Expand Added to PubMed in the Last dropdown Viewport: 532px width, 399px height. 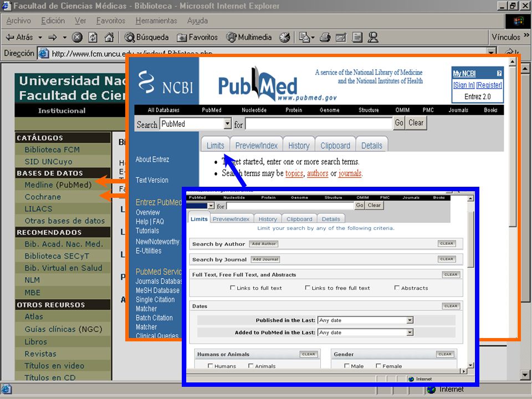[x=365, y=332]
